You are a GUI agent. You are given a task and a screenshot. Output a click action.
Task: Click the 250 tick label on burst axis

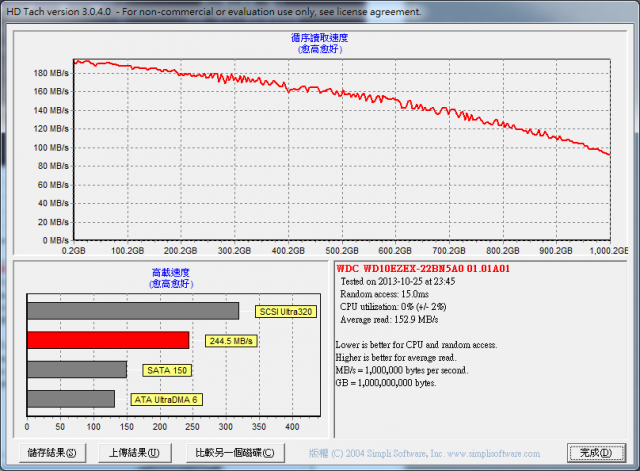click(x=192, y=427)
